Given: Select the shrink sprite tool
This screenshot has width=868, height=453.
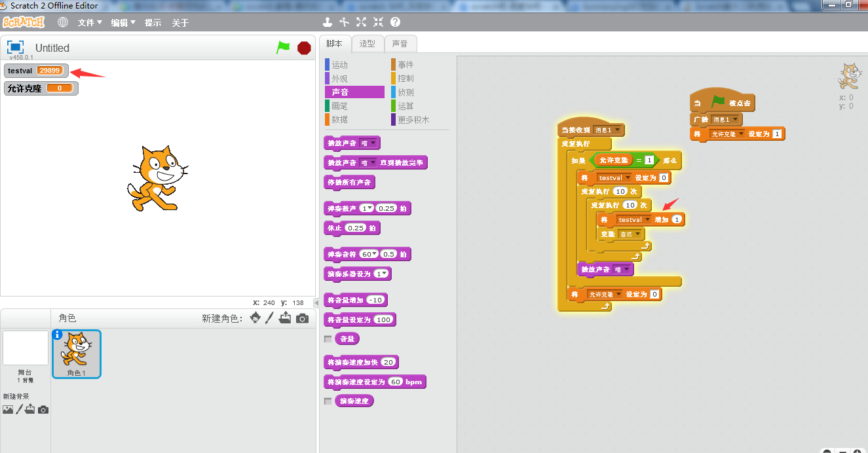Looking at the screenshot, I should (378, 22).
